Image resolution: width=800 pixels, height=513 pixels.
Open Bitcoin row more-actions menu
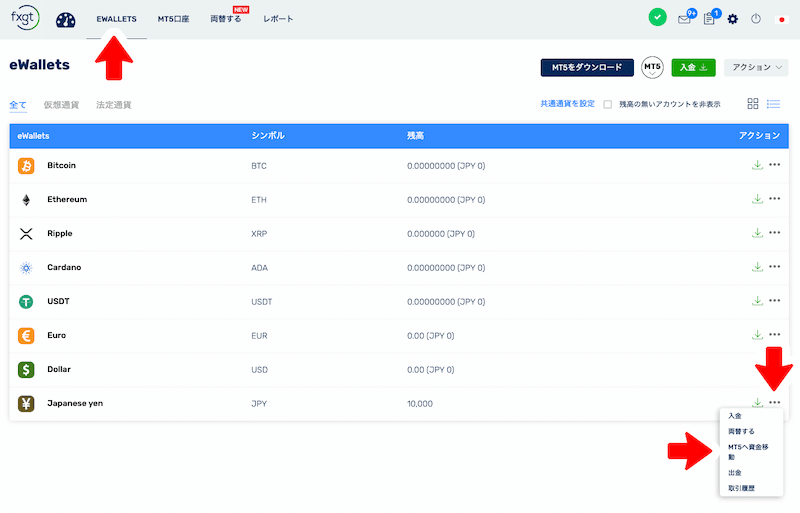point(774,165)
